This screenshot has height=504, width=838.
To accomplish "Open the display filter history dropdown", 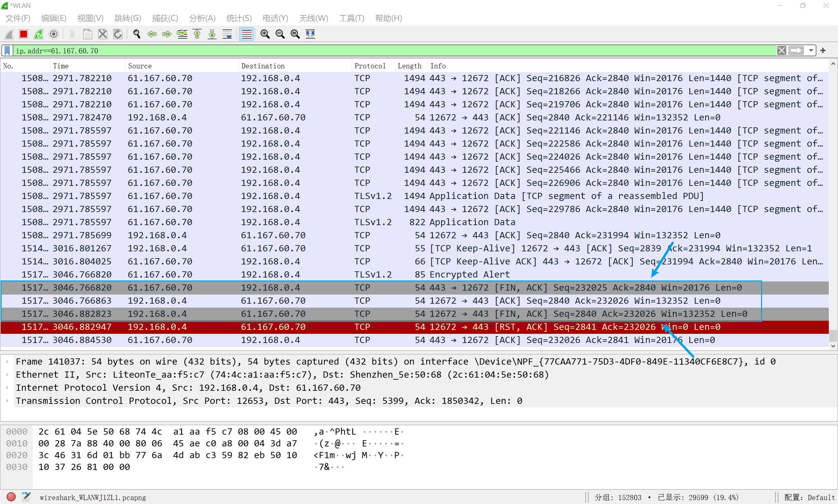I will (x=811, y=51).
